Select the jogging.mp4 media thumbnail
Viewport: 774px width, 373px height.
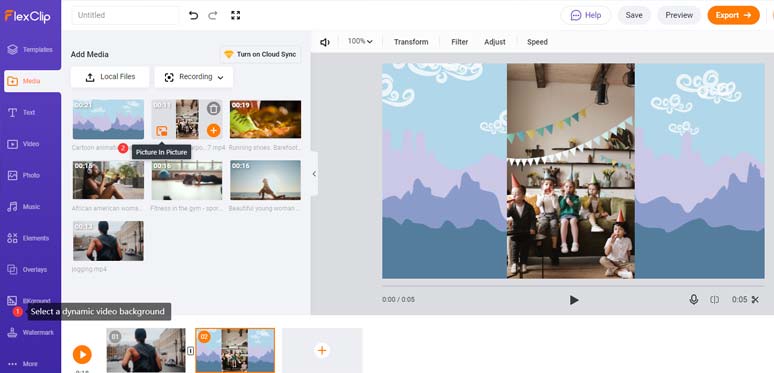pyautogui.click(x=109, y=241)
